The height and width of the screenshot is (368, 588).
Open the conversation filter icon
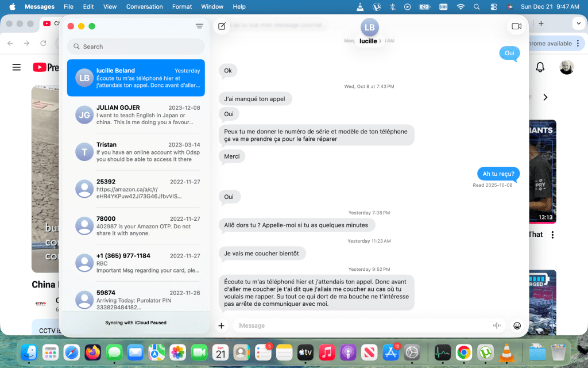tap(199, 26)
